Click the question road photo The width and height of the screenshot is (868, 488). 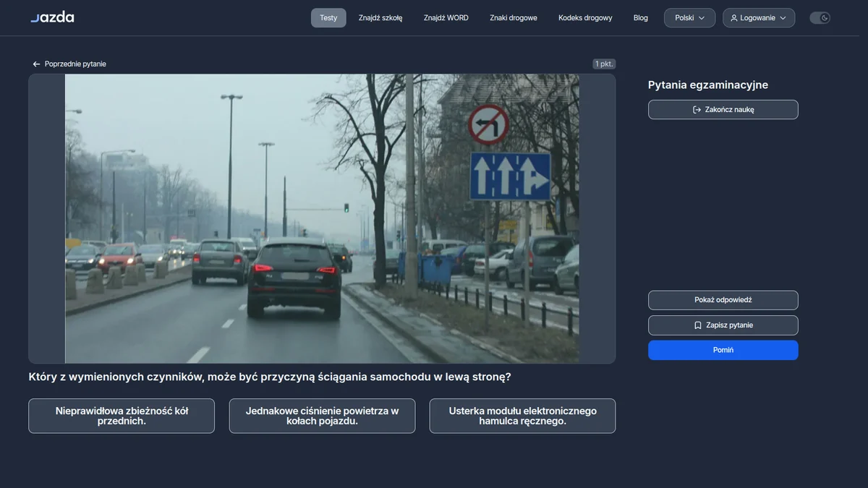[x=322, y=218]
